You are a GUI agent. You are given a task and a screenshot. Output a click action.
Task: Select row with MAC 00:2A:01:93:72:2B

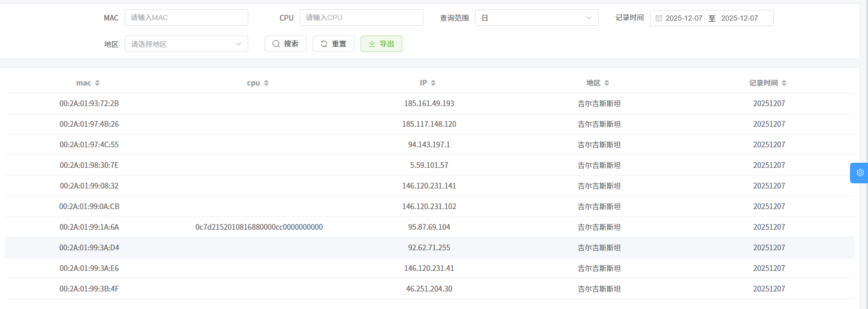pos(89,104)
